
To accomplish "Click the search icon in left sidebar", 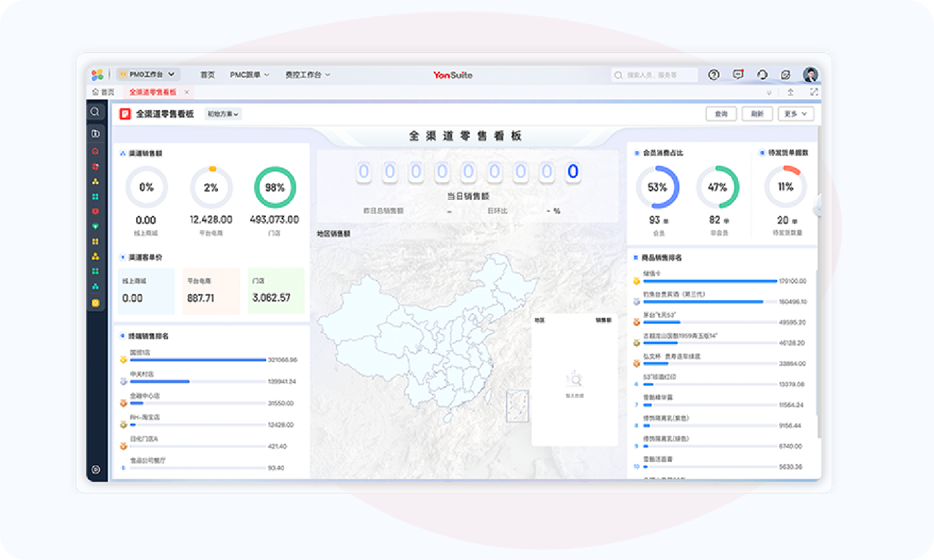I will click(x=95, y=112).
